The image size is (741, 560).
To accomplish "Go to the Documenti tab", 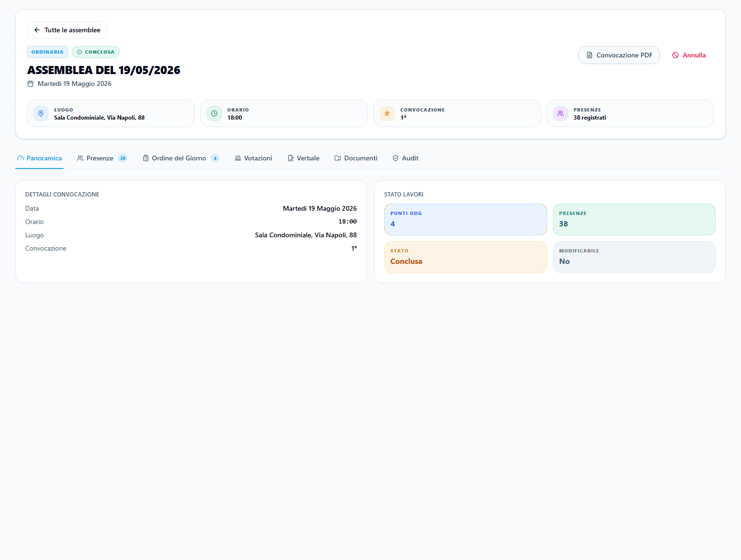I will click(x=356, y=158).
